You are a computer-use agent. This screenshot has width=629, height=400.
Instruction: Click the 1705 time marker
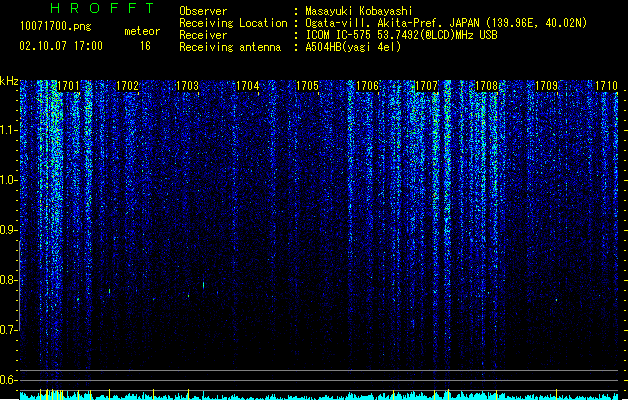click(307, 86)
